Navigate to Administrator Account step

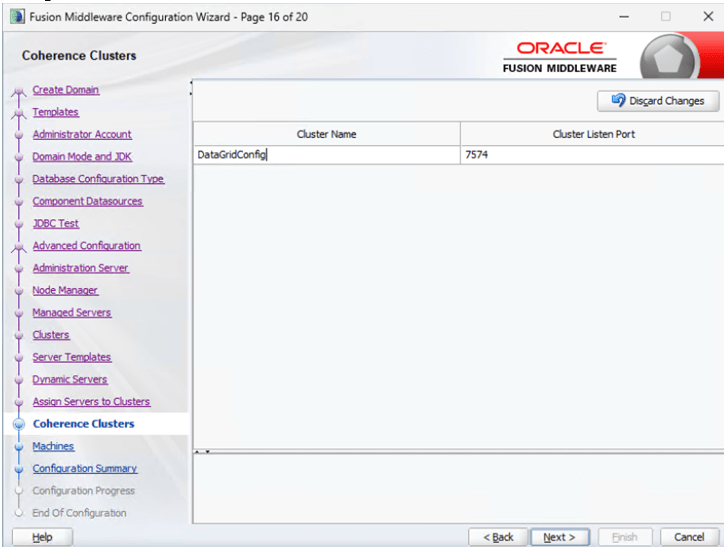coord(82,134)
